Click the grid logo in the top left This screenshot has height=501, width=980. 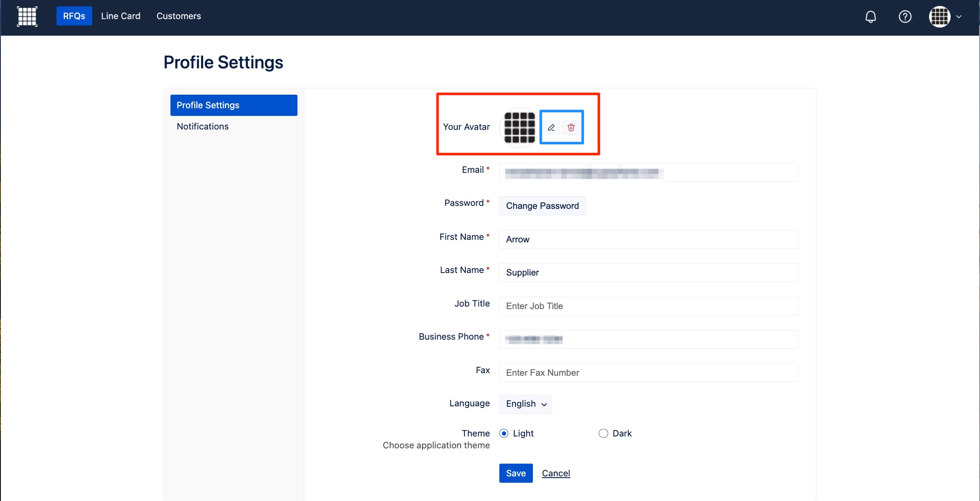click(27, 17)
